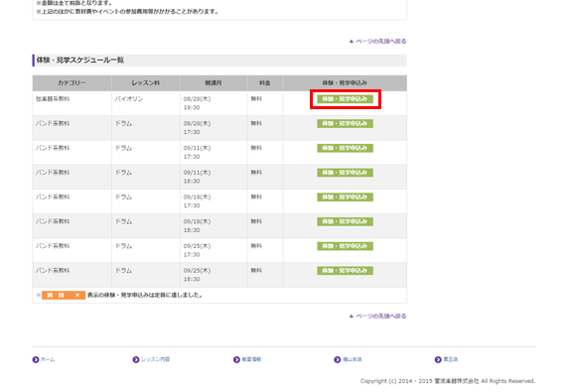Click the レッスン科 column header
571x392 pixels.
(146, 83)
